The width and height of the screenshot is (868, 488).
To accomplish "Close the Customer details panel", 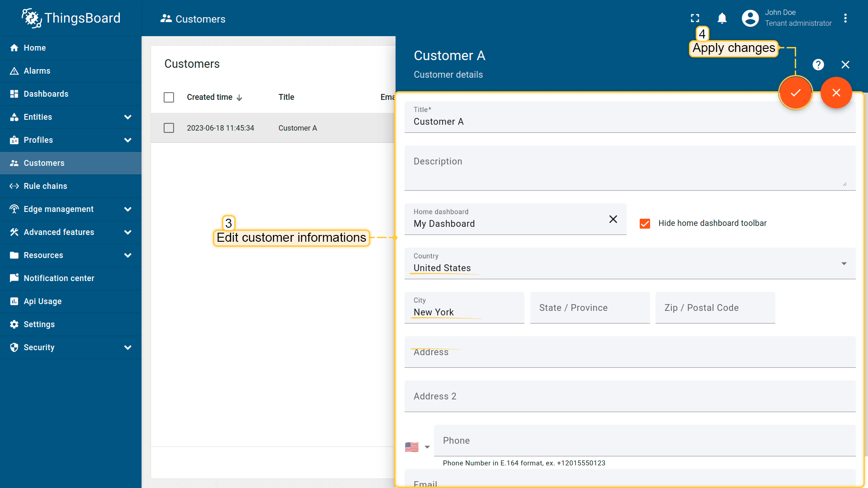I will click(x=845, y=65).
